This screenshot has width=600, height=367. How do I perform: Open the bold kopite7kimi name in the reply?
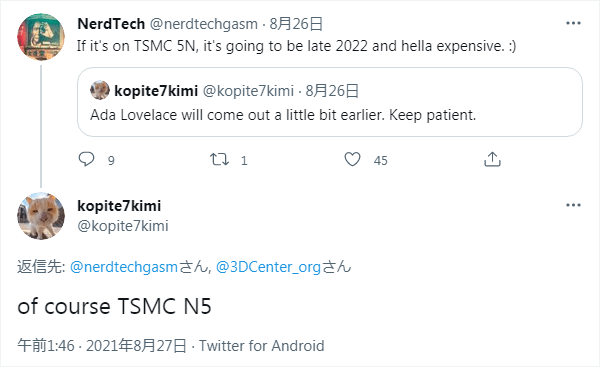(119, 206)
